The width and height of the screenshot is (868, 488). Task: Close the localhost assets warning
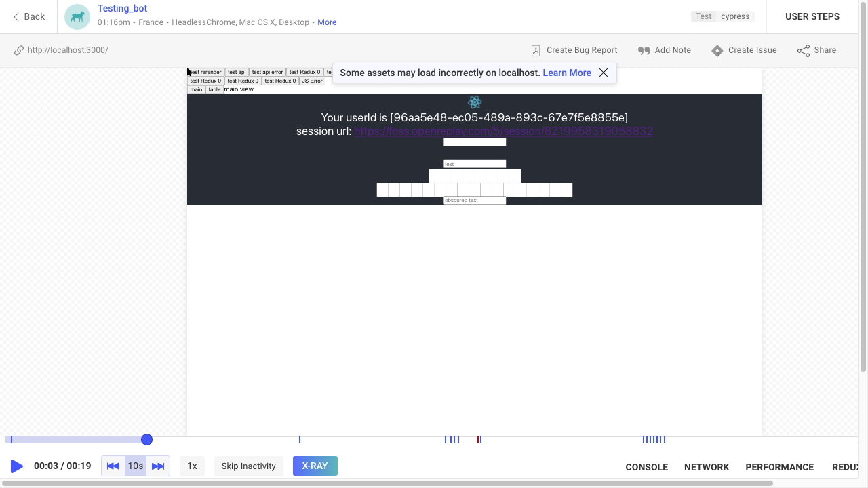pos(604,73)
